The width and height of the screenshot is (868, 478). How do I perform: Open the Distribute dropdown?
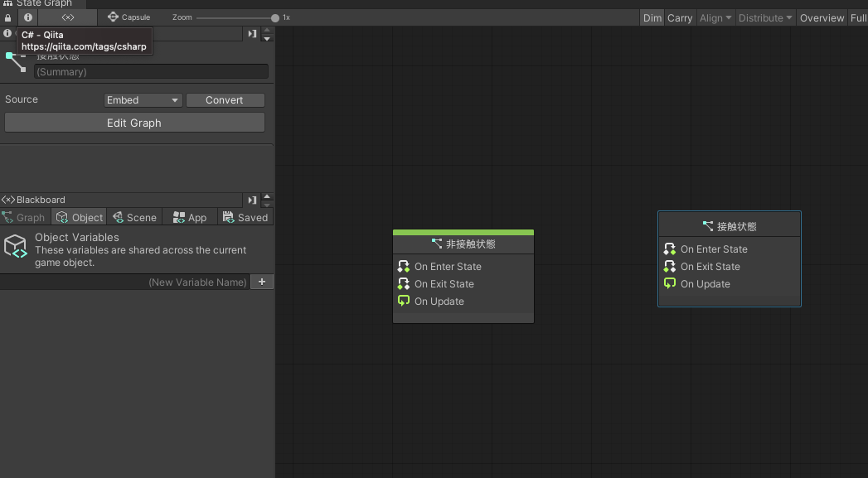765,17
